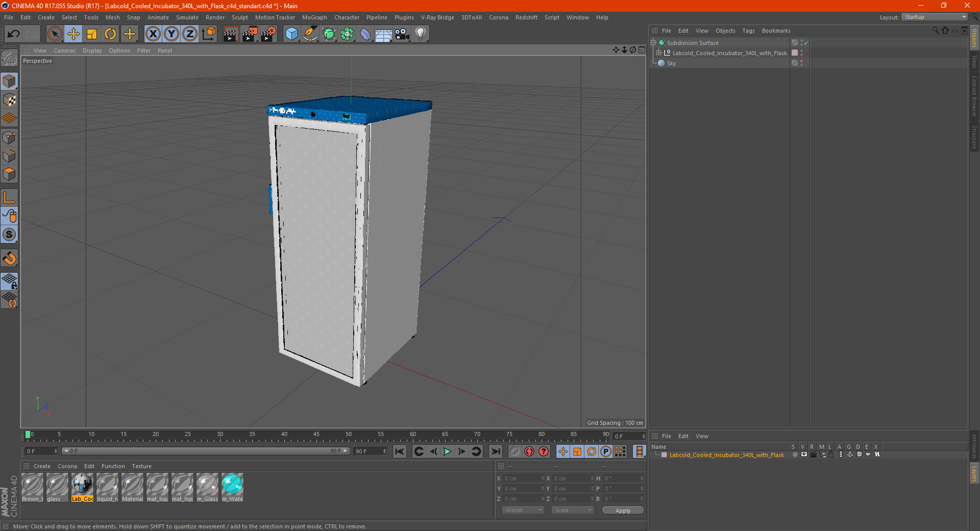The height and width of the screenshot is (531, 980).
Task: Open the Array modeling objects icon
Action: coord(347,34)
